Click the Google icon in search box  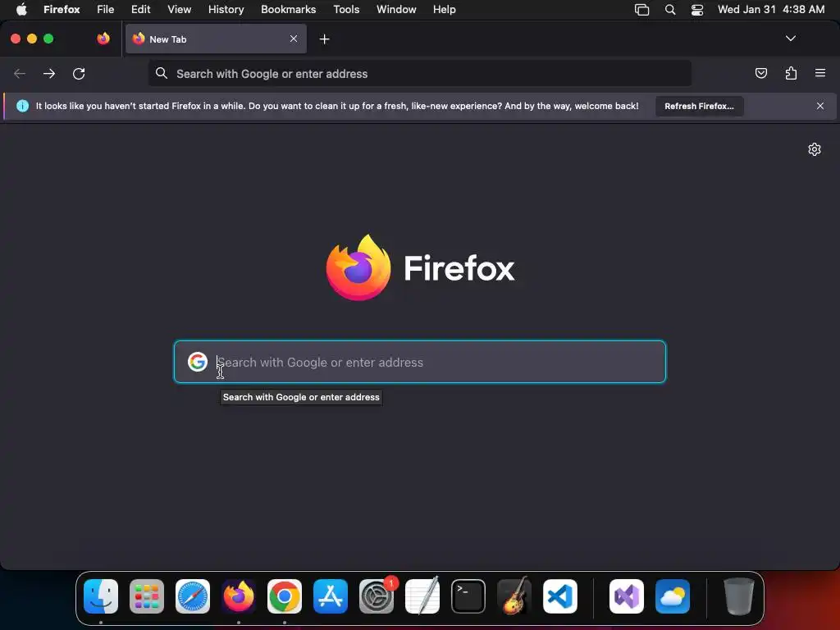(x=198, y=362)
